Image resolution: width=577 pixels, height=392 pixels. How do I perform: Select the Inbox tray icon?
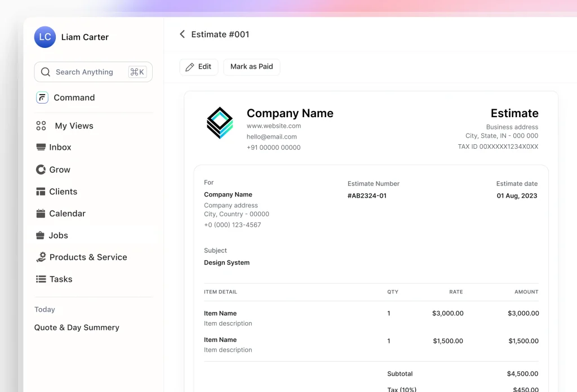point(41,147)
